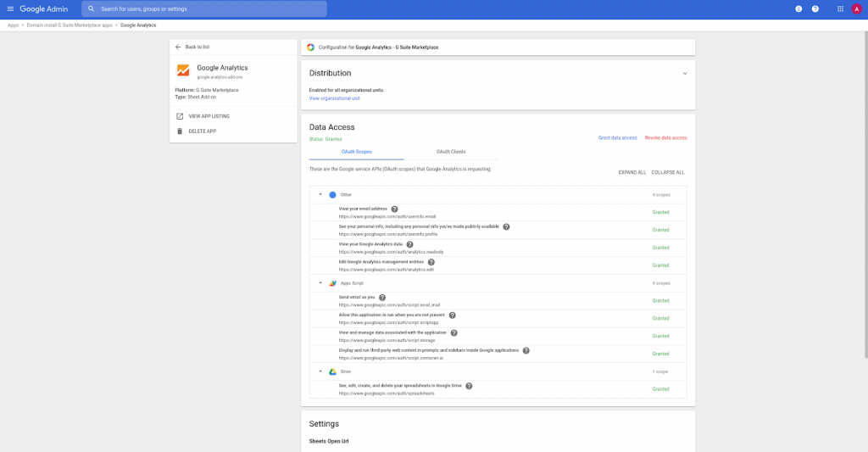Open View organizational unit link
Image resolution: width=868 pixels, height=452 pixels.
point(334,98)
